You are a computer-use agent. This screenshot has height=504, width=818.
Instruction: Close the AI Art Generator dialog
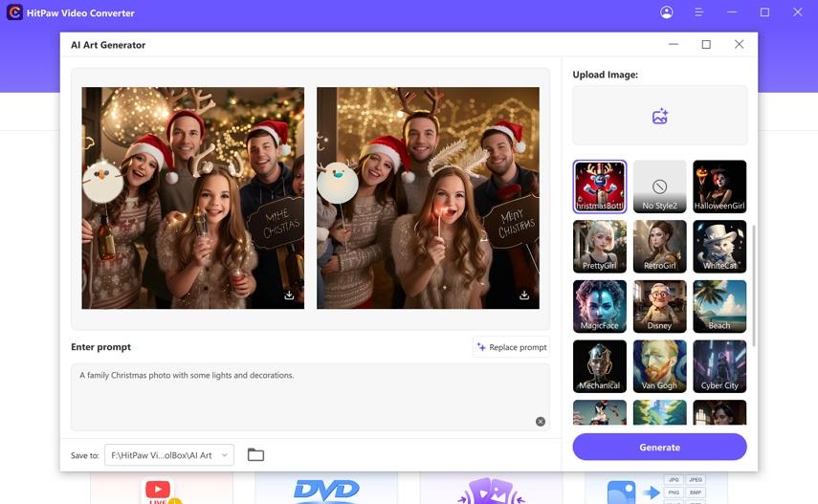[x=739, y=45]
